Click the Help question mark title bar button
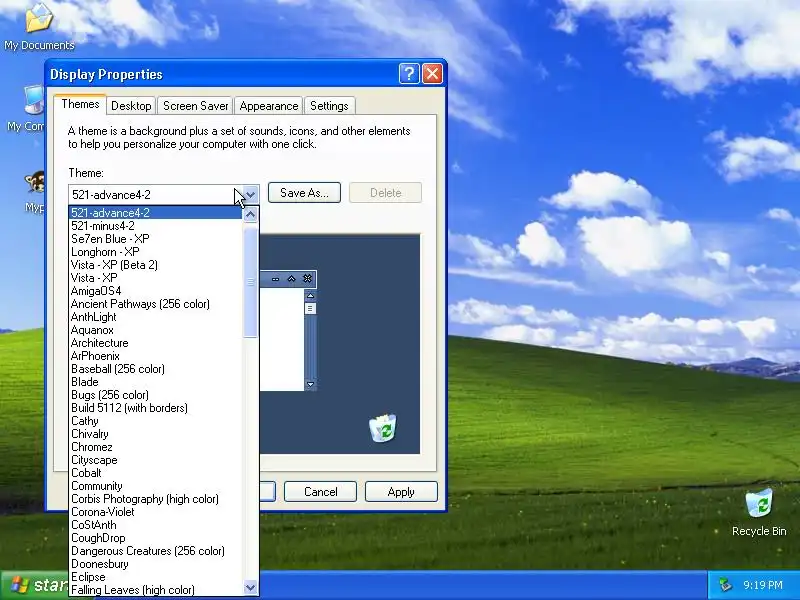This screenshot has height=600, width=800. click(x=409, y=74)
